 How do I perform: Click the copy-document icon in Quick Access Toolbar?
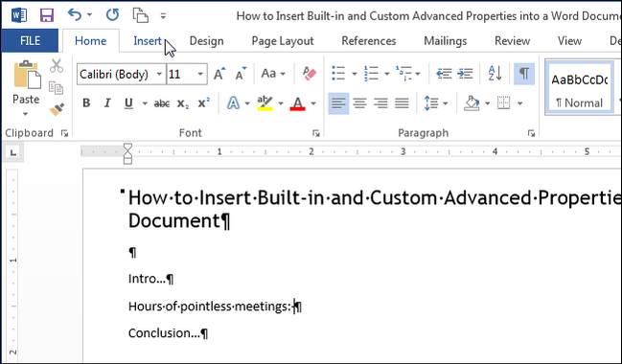pos(141,15)
